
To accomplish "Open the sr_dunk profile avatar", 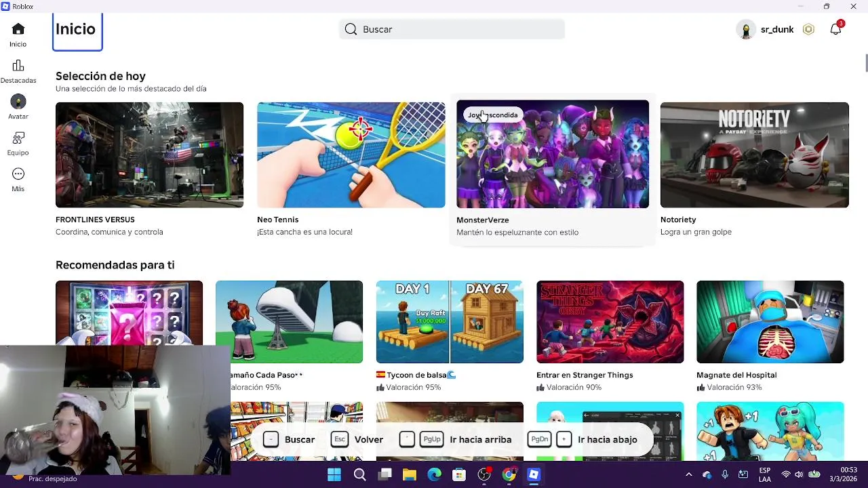I will click(x=746, y=30).
